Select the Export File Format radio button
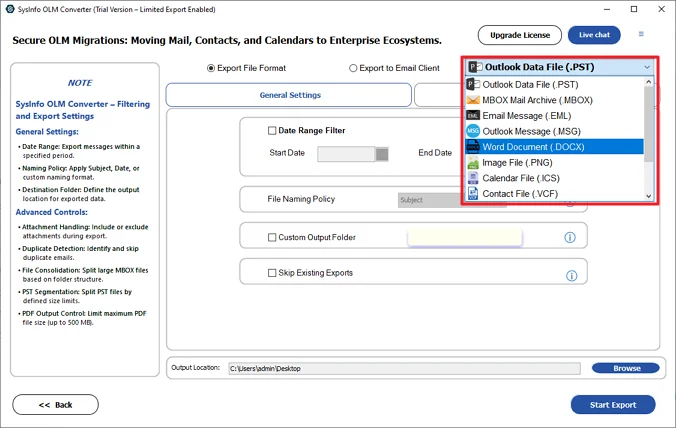The image size is (676, 428). tap(211, 68)
